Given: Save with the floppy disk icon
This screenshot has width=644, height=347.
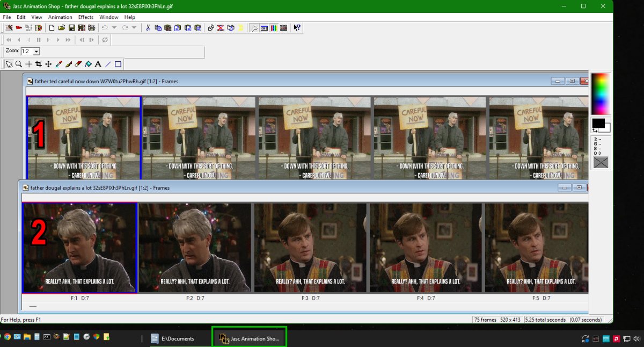Looking at the screenshot, I should click(71, 27).
